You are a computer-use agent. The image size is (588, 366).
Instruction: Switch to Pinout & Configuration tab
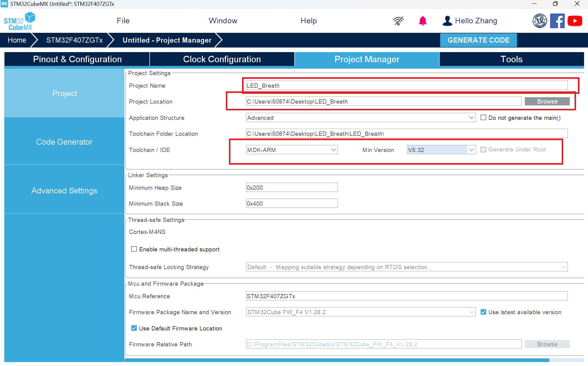coord(77,59)
